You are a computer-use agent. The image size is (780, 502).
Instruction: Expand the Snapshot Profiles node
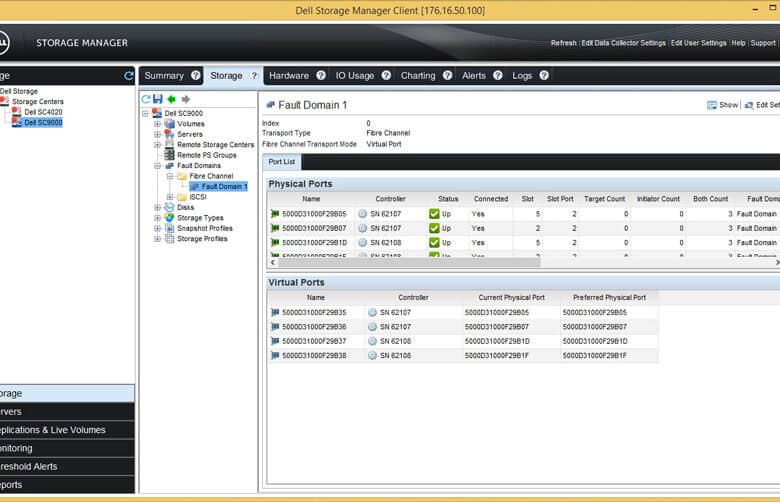157,228
